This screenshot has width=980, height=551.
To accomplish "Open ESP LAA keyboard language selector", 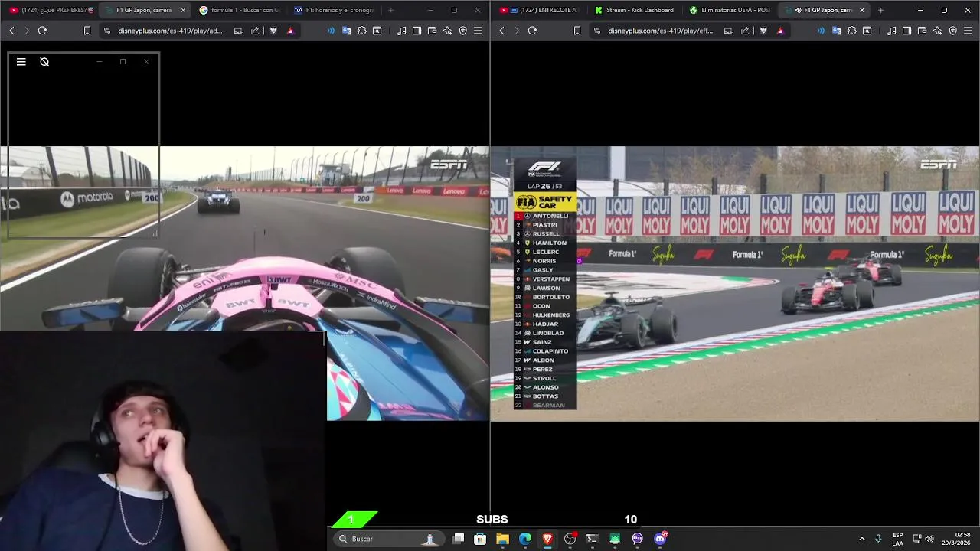I will (x=897, y=539).
